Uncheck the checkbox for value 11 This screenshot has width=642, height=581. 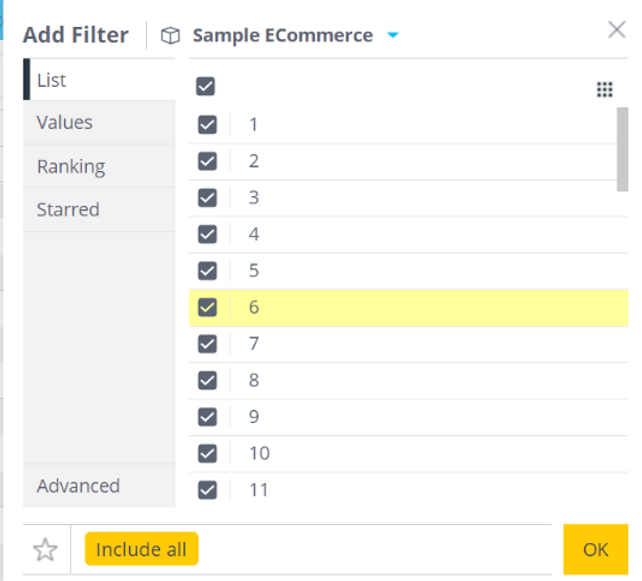pos(207,490)
